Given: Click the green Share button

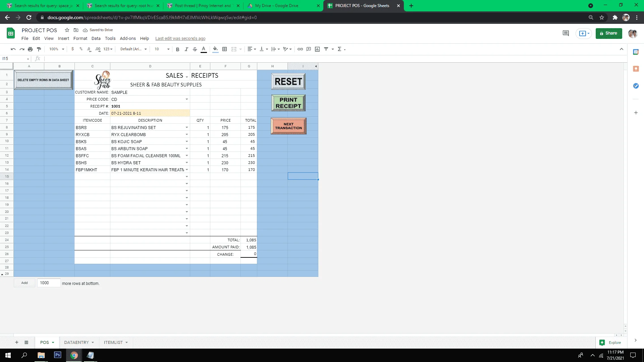Looking at the screenshot, I should click(x=609, y=33).
